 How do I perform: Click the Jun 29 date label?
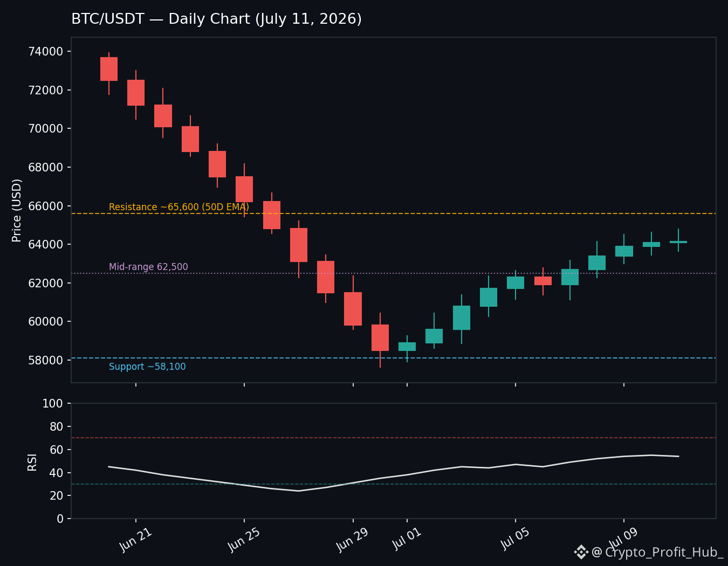[x=353, y=540]
